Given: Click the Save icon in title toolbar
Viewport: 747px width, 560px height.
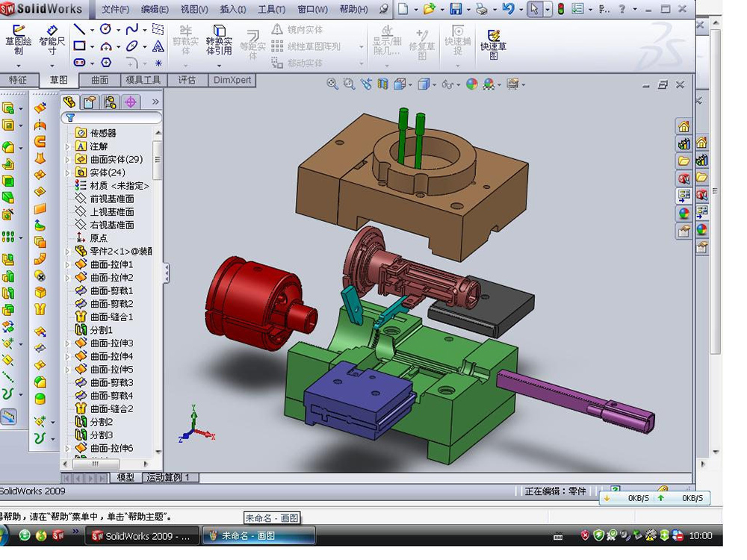Looking at the screenshot, I should pyautogui.click(x=456, y=8).
